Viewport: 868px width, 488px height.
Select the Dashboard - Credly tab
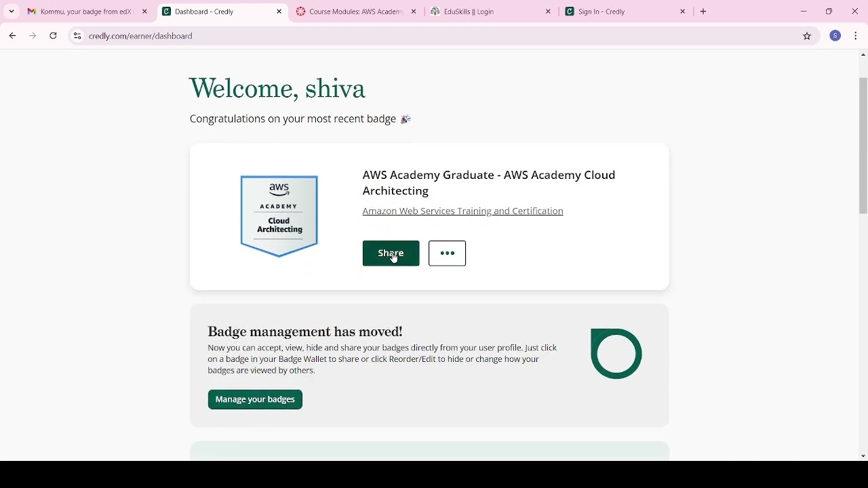(220, 12)
